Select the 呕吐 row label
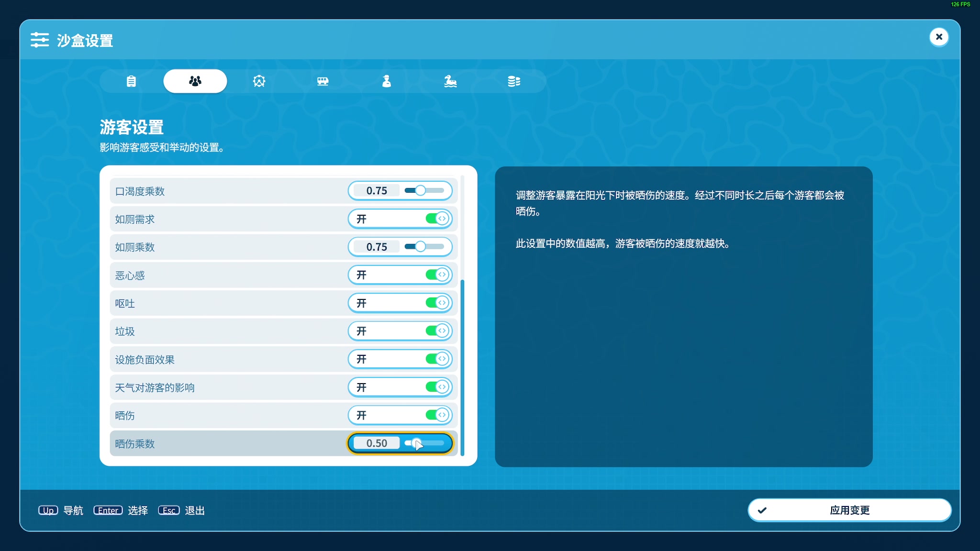 pos(125,303)
